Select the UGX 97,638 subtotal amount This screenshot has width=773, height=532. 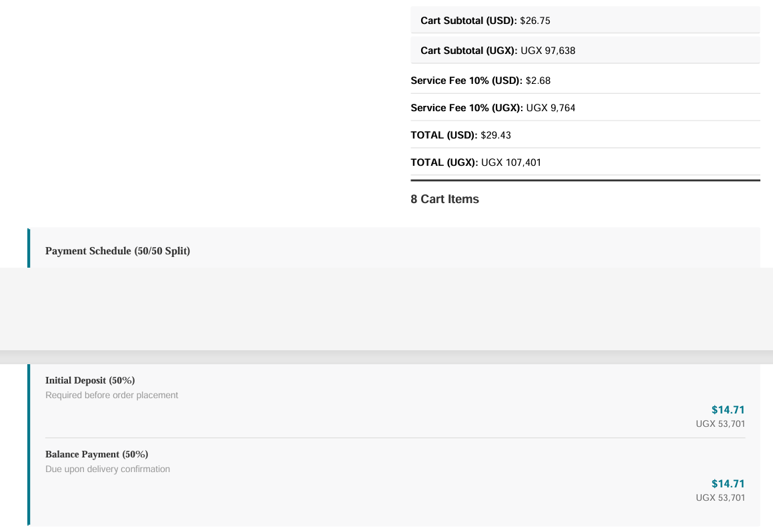(x=548, y=51)
